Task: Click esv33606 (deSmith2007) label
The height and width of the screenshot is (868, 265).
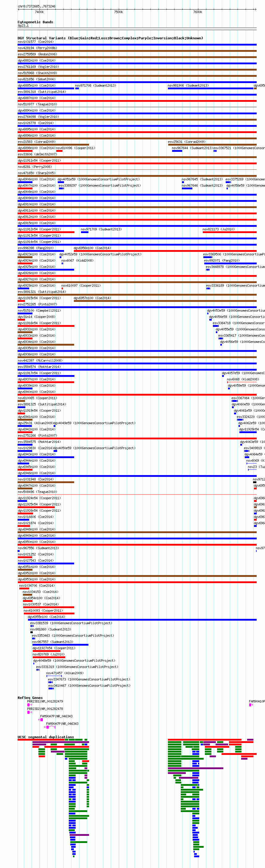Action: 38,154
